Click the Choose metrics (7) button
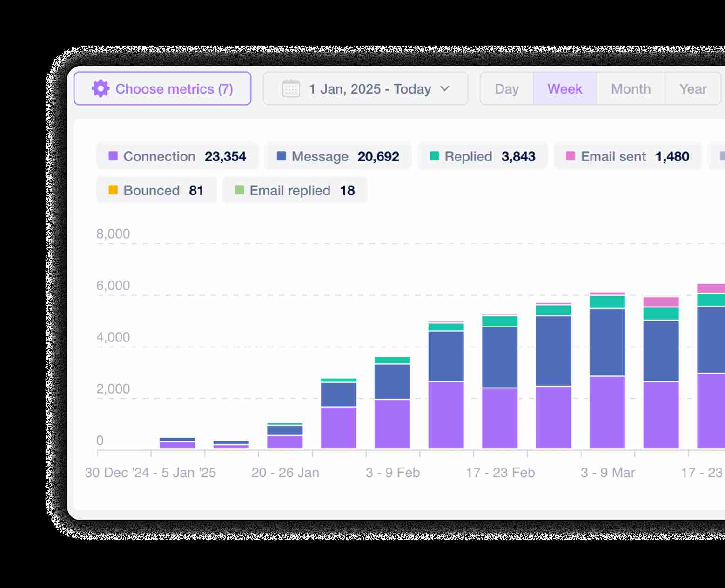The height and width of the screenshot is (588, 725). [162, 88]
